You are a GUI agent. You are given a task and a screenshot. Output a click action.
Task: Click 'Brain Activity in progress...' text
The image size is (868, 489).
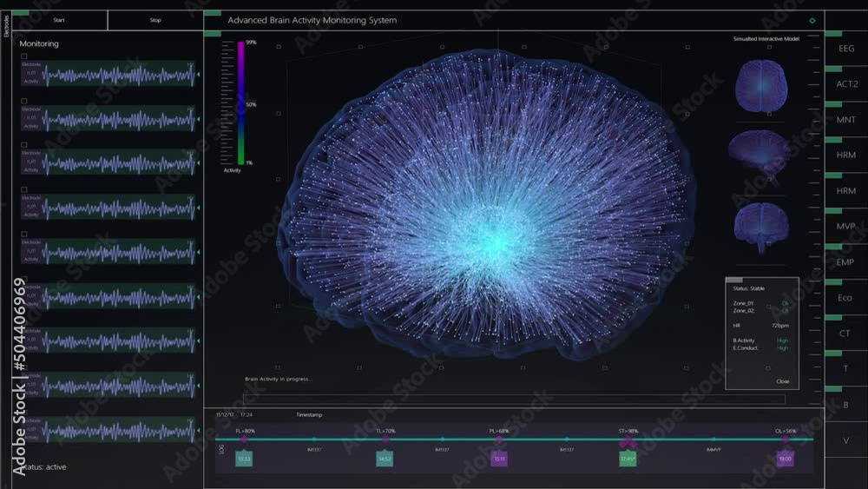coord(279,380)
